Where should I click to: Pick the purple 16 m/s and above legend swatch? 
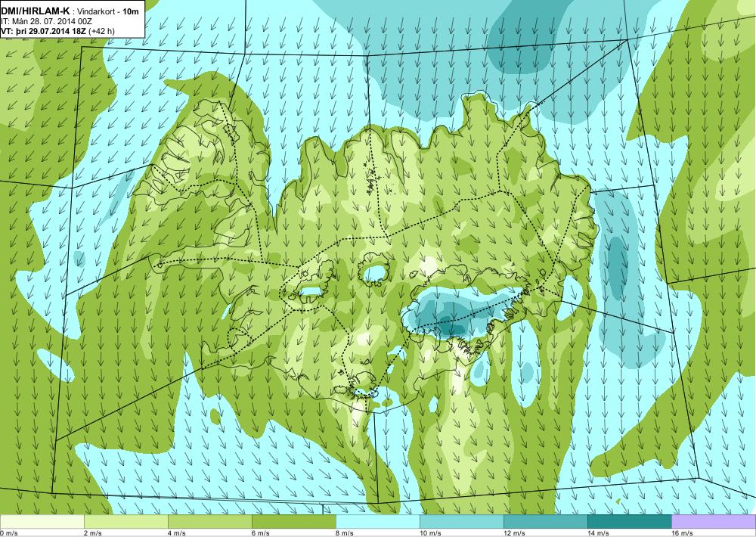[x=714, y=522]
